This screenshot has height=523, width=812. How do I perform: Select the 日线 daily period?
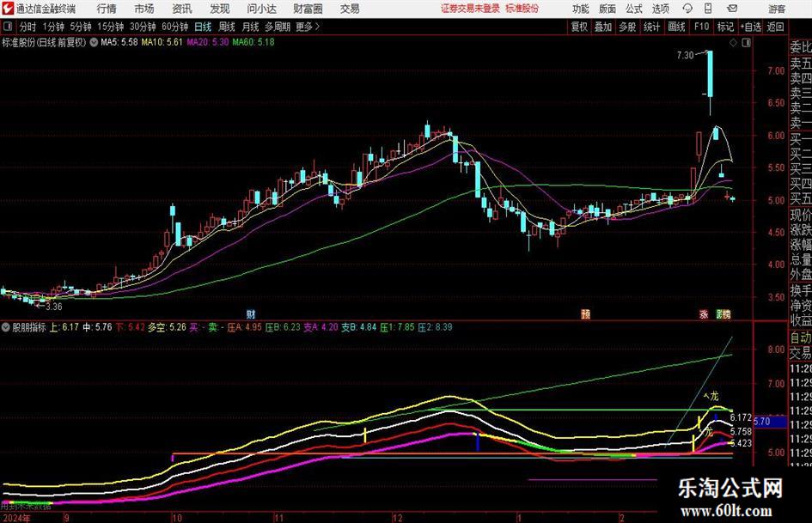[x=203, y=27]
